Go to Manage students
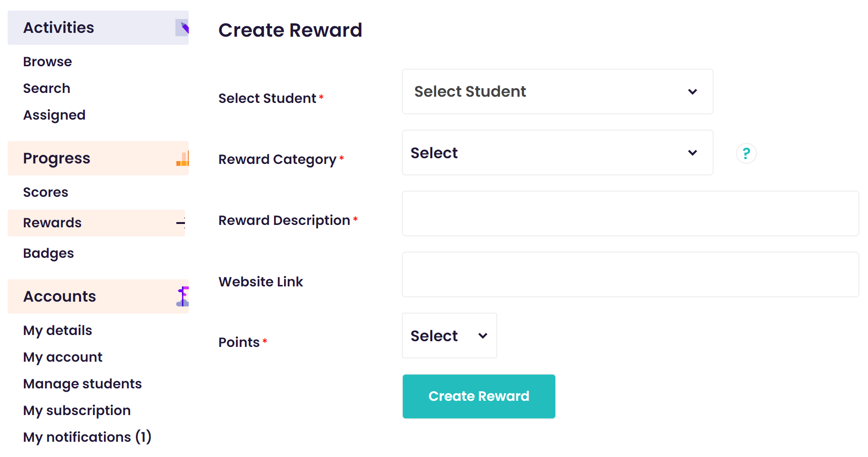868x457 pixels. (82, 384)
